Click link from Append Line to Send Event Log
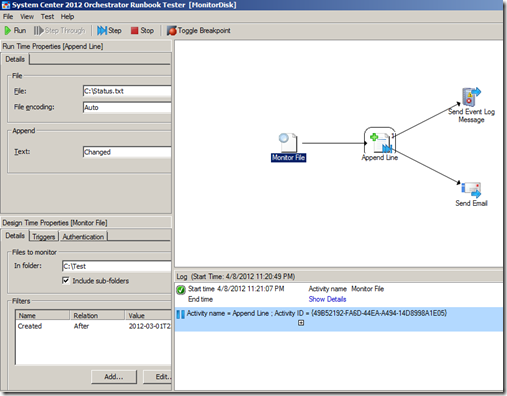This screenshot has height=396, width=507. pos(427,120)
